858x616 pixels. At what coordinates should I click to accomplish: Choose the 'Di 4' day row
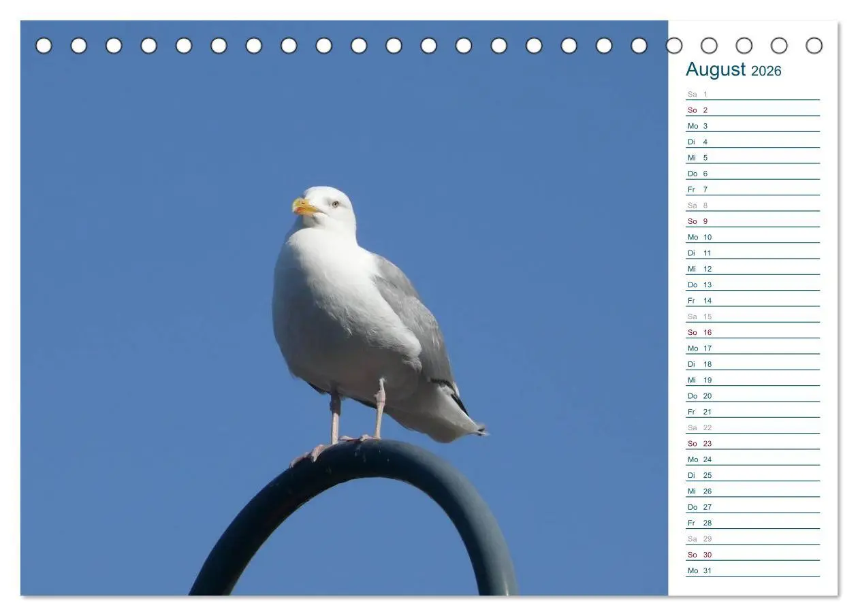click(752, 142)
